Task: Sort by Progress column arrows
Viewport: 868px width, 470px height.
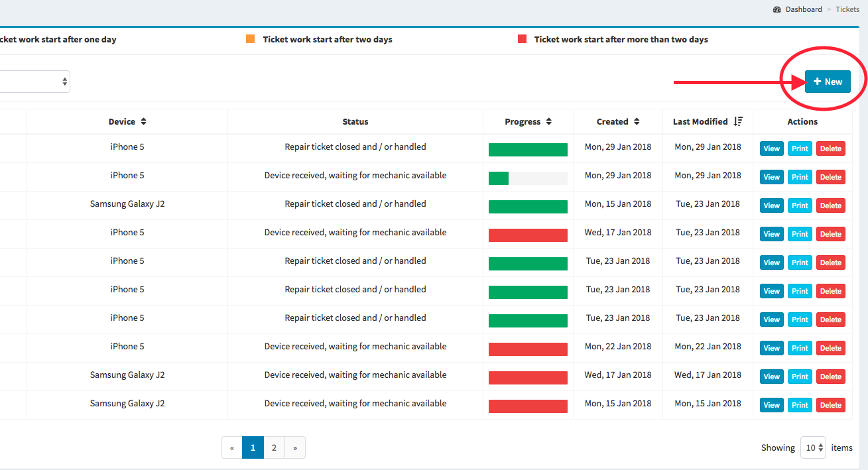Action: pyautogui.click(x=548, y=122)
